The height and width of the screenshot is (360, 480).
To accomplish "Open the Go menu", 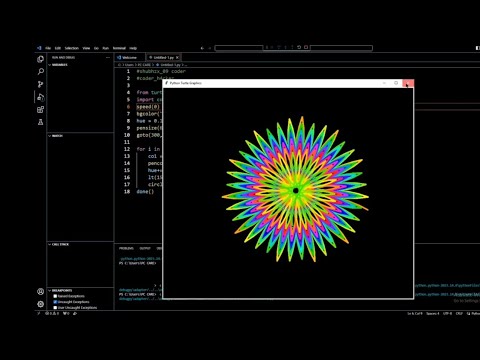I will click(96, 48).
